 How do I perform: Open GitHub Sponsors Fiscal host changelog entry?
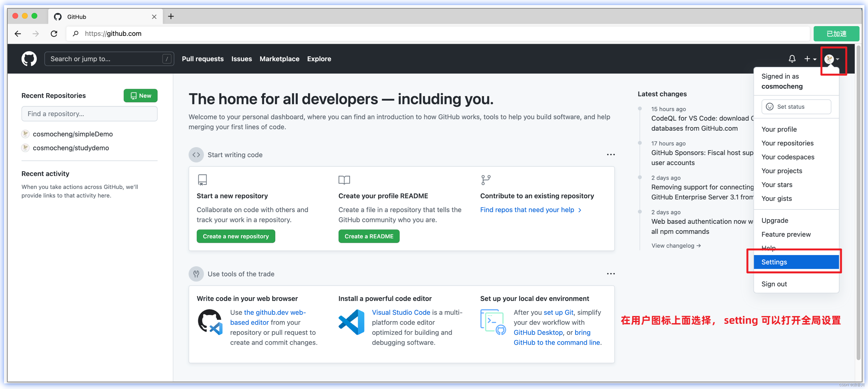(702, 158)
